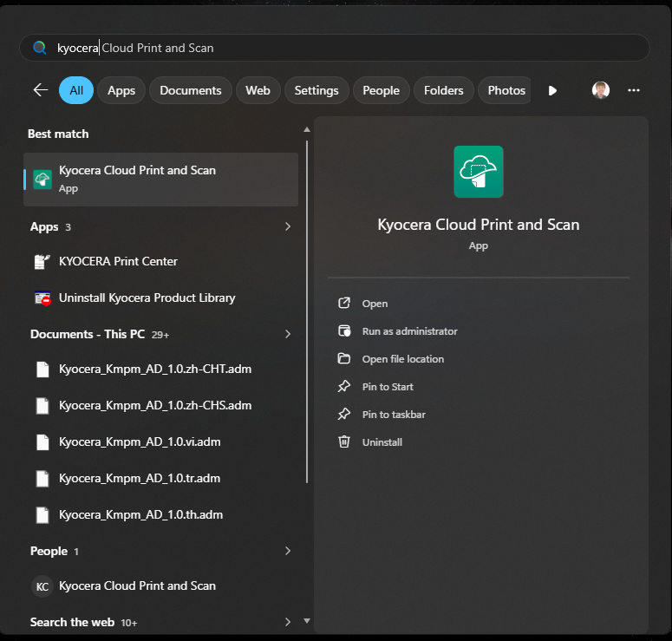Image resolution: width=672 pixels, height=641 pixels.
Task: Select the Settings filter tab
Action: click(x=316, y=90)
